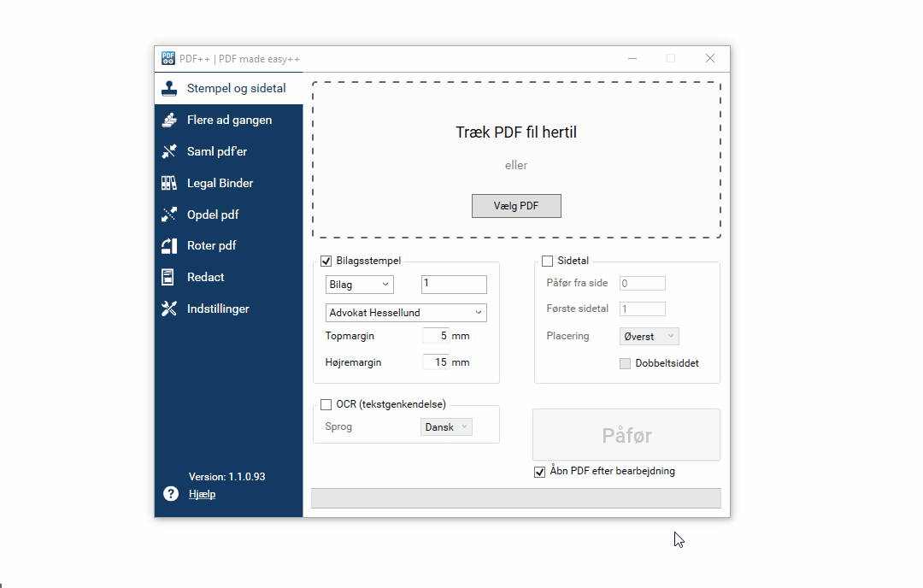
Task: Click the Topmargin value field
Action: tap(436, 336)
